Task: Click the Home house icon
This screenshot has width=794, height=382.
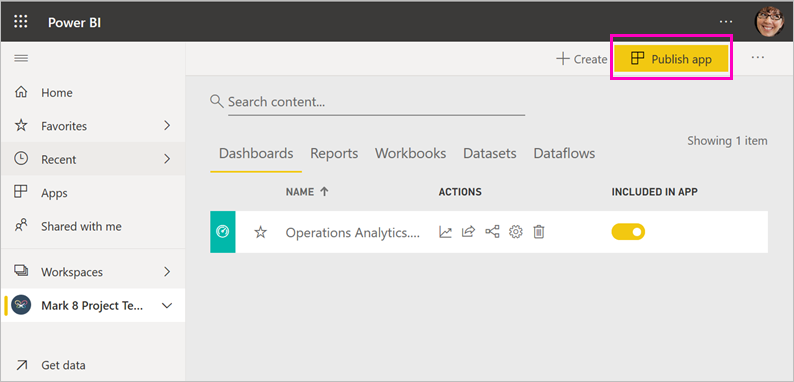Action: (x=21, y=92)
